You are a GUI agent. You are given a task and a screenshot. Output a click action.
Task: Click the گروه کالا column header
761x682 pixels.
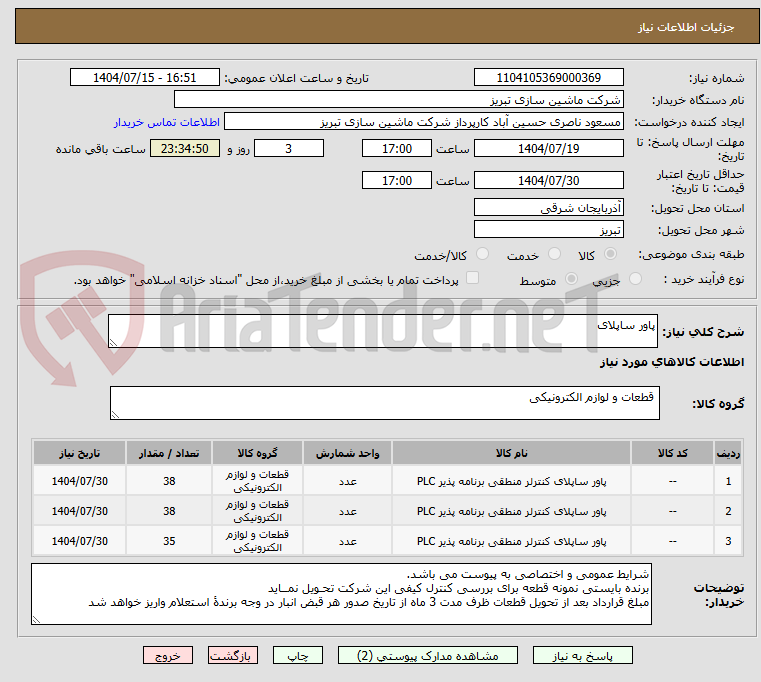(257, 453)
